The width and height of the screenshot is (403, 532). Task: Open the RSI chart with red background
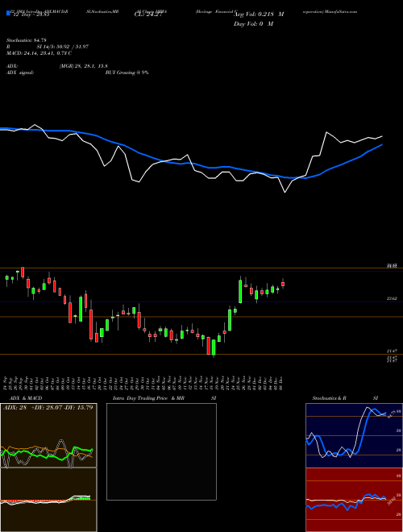(x=354, y=500)
